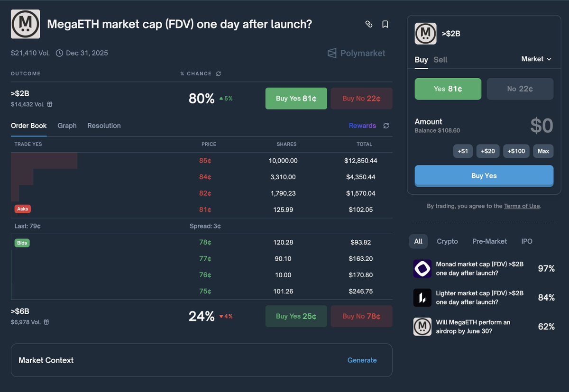Click the Bids badge in order book

coord(22,243)
